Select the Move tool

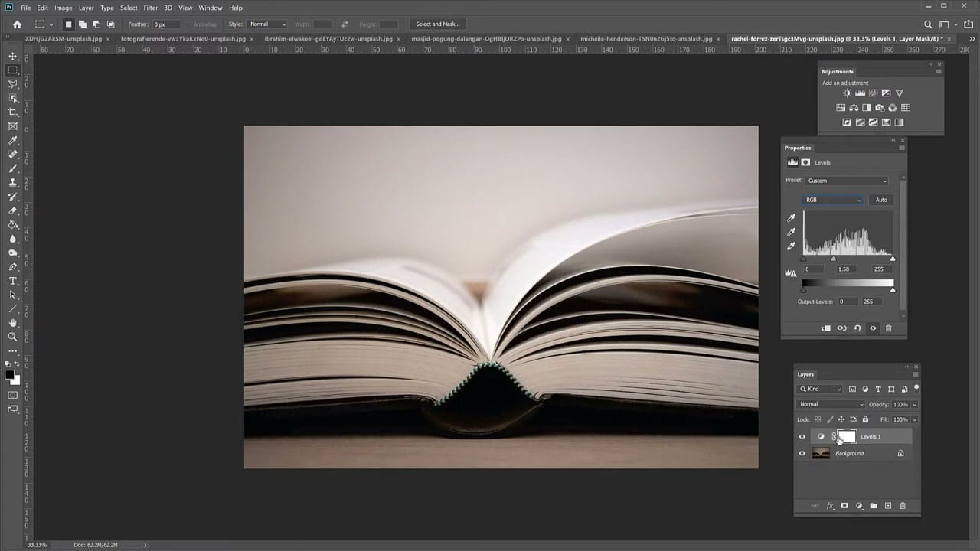click(12, 57)
